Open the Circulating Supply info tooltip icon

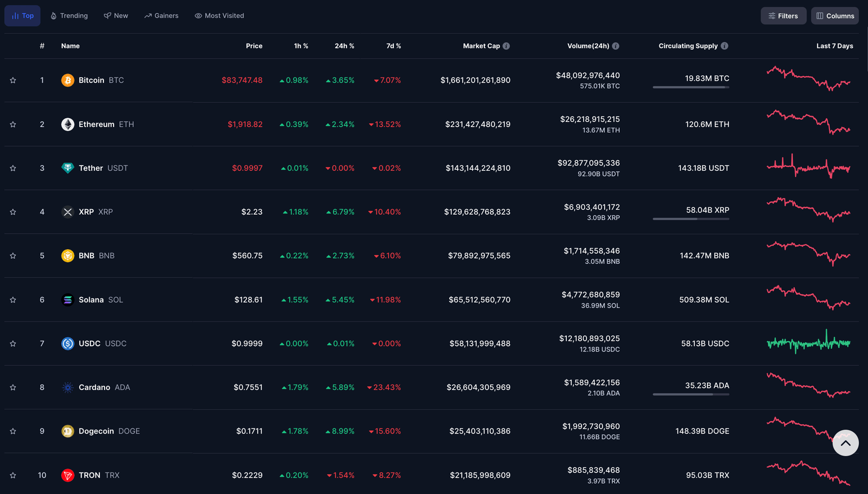(x=724, y=46)
